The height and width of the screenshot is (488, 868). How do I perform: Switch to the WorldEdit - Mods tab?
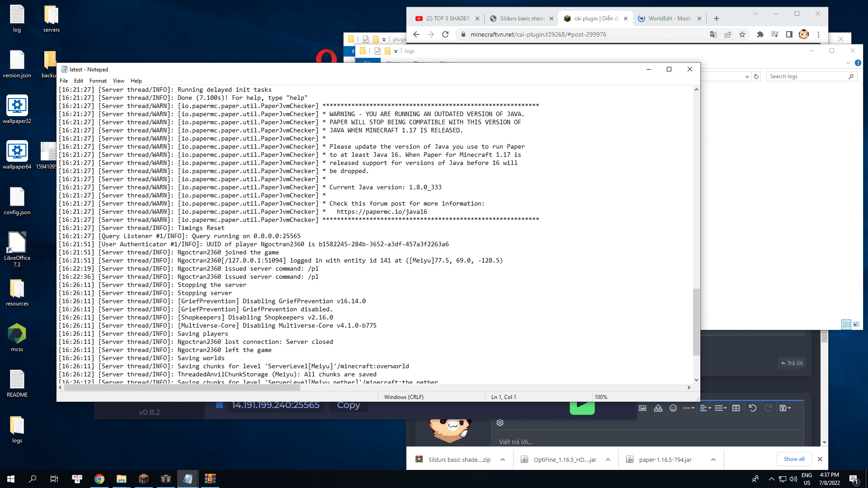point(669,19)
